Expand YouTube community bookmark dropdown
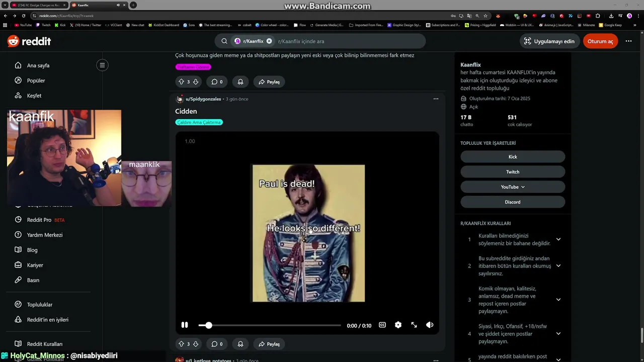 point(513,187)
